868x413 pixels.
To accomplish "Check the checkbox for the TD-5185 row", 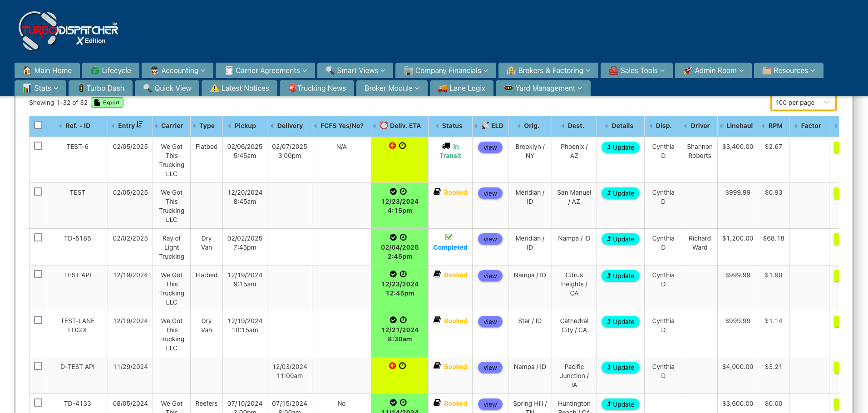I will [38, 237].
